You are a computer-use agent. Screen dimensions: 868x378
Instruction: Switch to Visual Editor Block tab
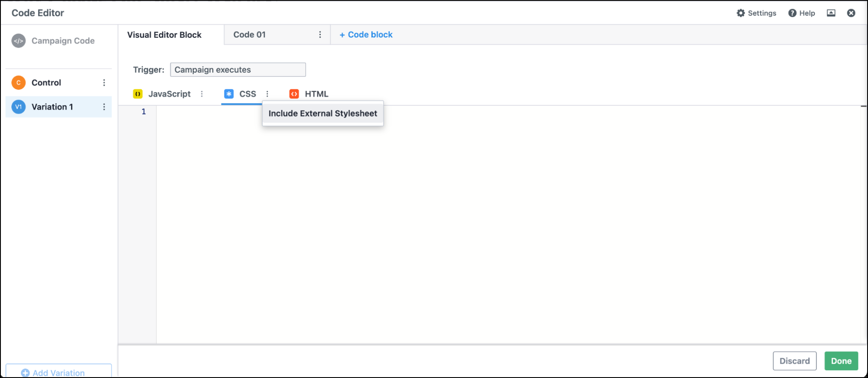[x=171, y=35]
